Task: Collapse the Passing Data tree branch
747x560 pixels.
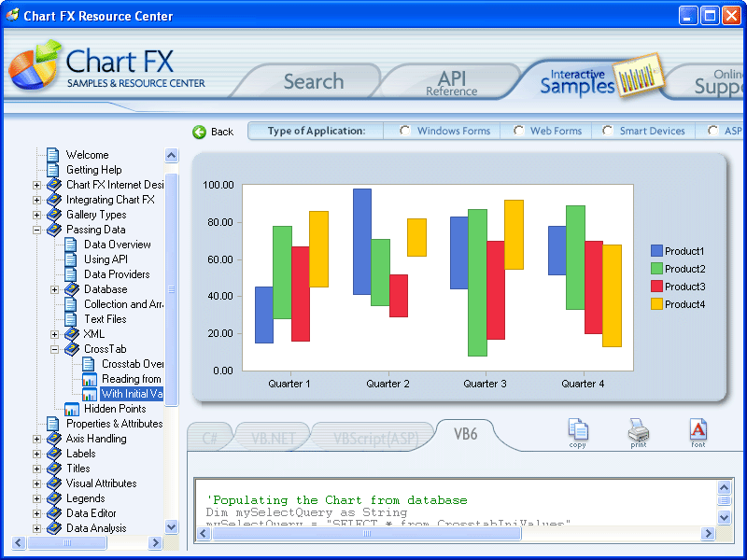Action: click(x=35, y=230)
